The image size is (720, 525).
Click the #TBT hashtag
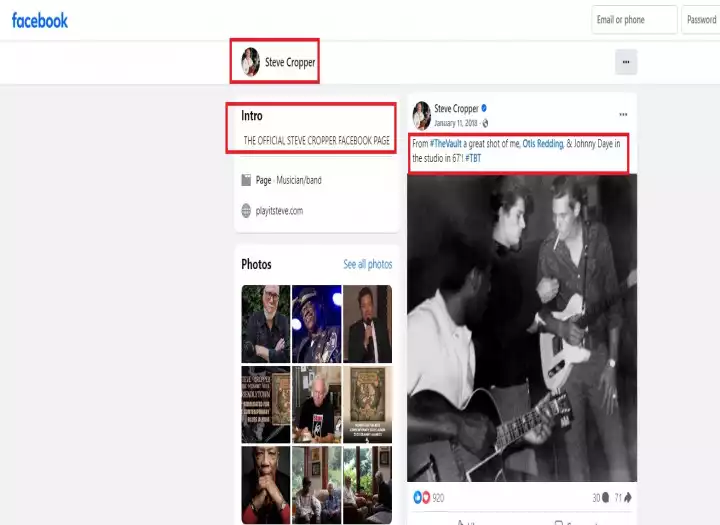[x=473, y=158]
